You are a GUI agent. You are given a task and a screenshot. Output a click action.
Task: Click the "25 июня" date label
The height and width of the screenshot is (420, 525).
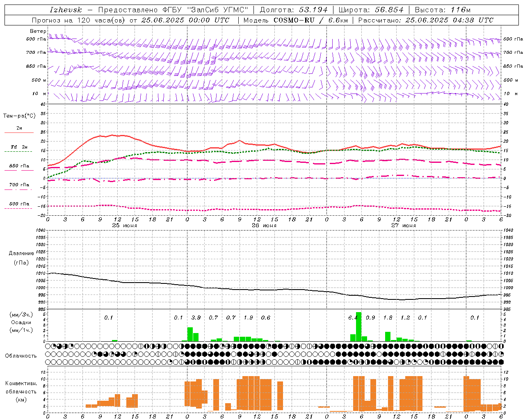[125, 226]
